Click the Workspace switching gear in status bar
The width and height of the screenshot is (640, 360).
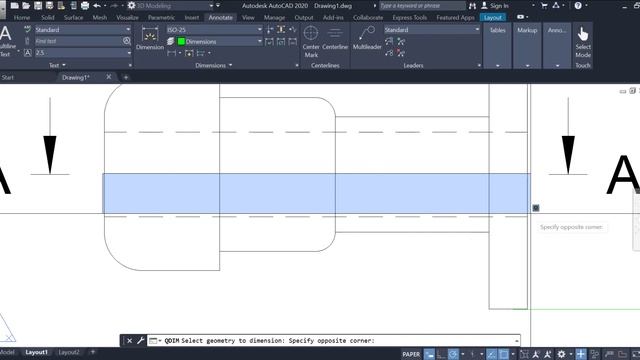click(562, 354)
